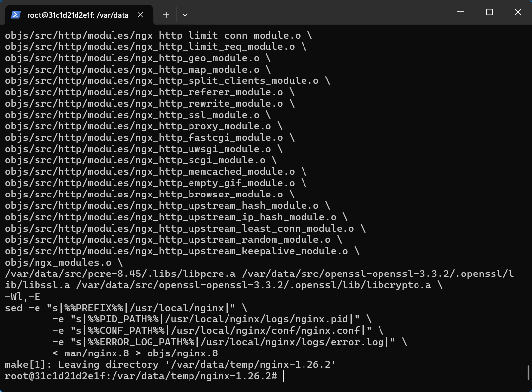Click the sed %%PREFIX%% line
This screenshot has height=392, width=532.
(126, 308)
